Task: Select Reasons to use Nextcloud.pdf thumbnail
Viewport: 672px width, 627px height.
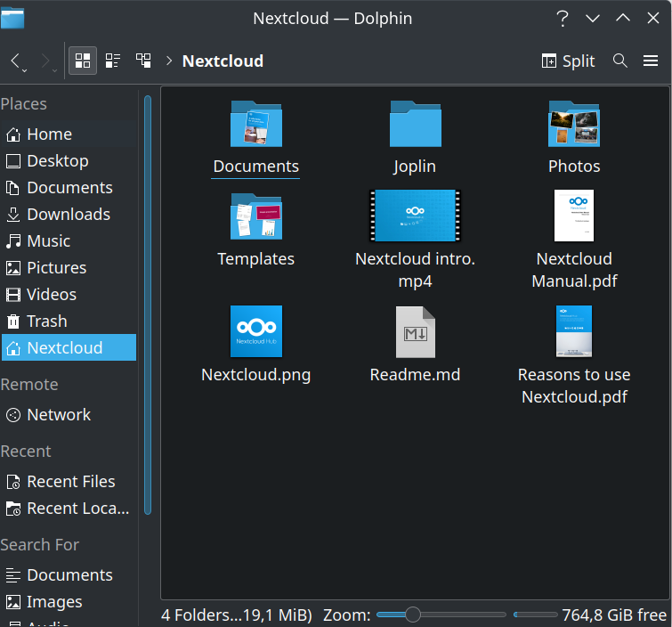Action: coord(574,331)
